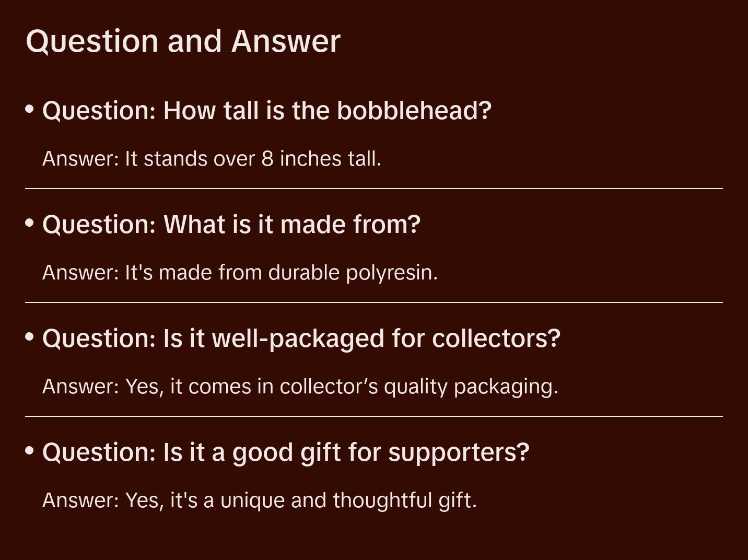Click the collector's quality packaging answer
The height and width of the screenshot is (560, 748).
click(300, 387)
